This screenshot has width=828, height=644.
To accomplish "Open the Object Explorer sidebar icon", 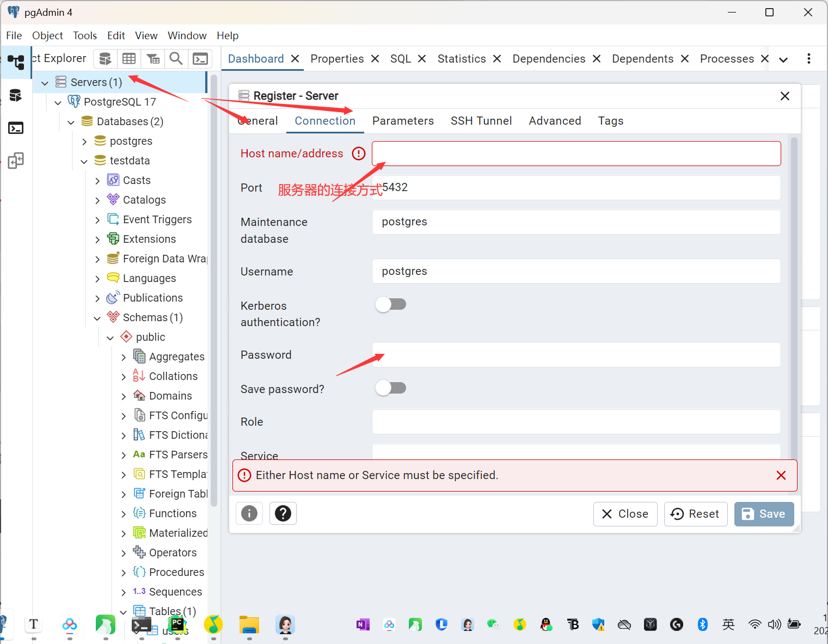I will tap(16, 62).
